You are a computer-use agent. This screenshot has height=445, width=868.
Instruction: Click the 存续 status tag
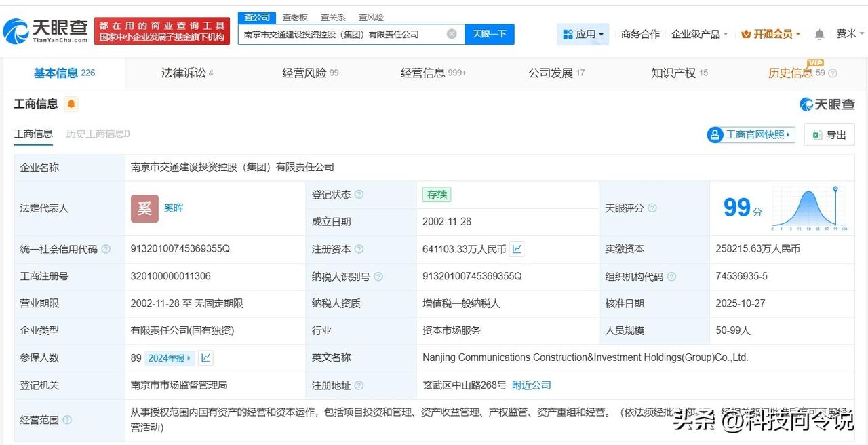pos(437,195)
